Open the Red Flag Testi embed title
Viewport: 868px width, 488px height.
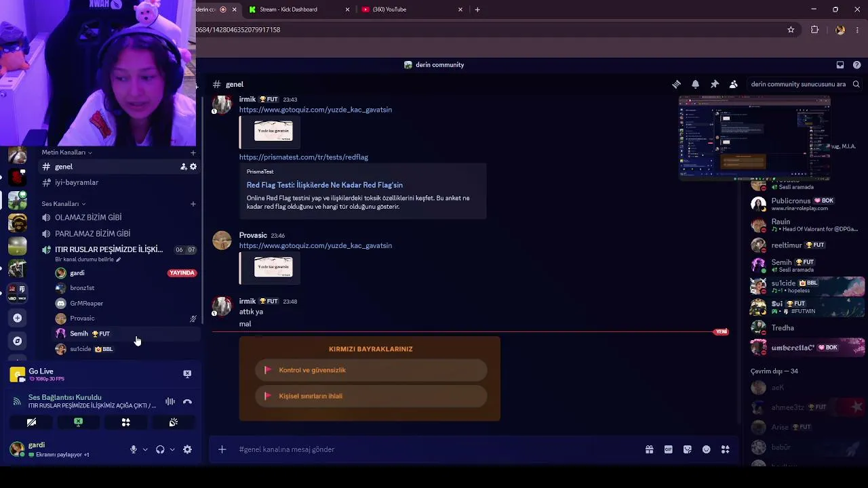point(325,185)
